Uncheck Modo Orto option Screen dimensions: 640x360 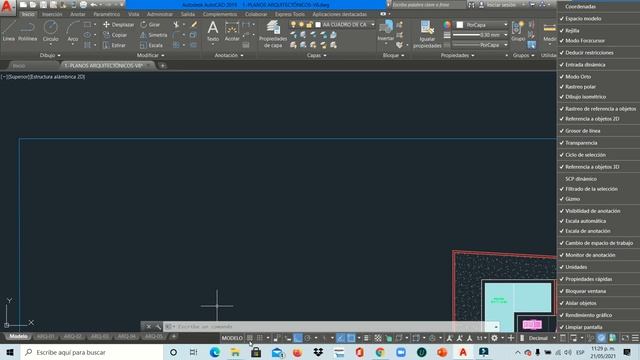[x=598, y=76]
